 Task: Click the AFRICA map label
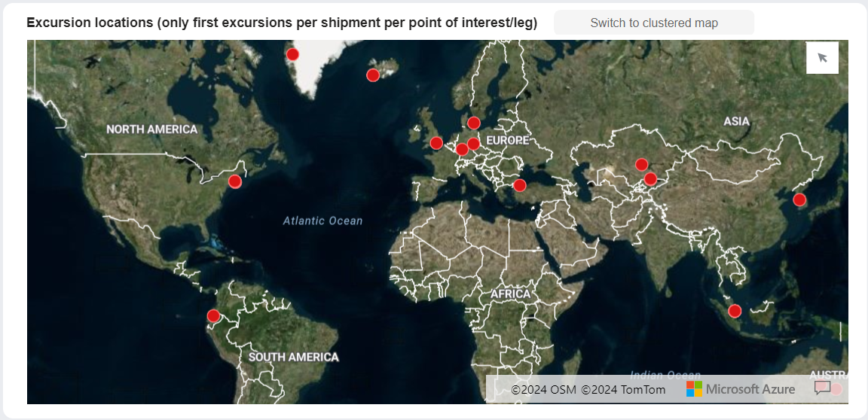tap(510, 294)
